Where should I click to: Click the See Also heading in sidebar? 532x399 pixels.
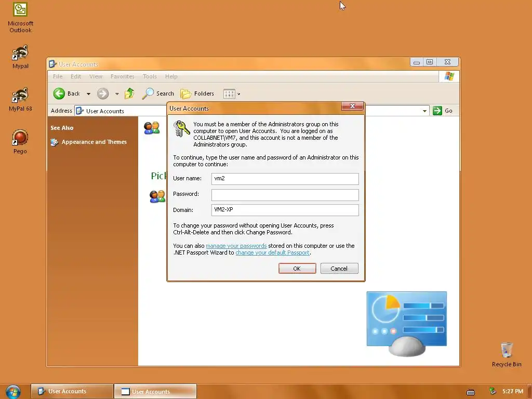62,128
